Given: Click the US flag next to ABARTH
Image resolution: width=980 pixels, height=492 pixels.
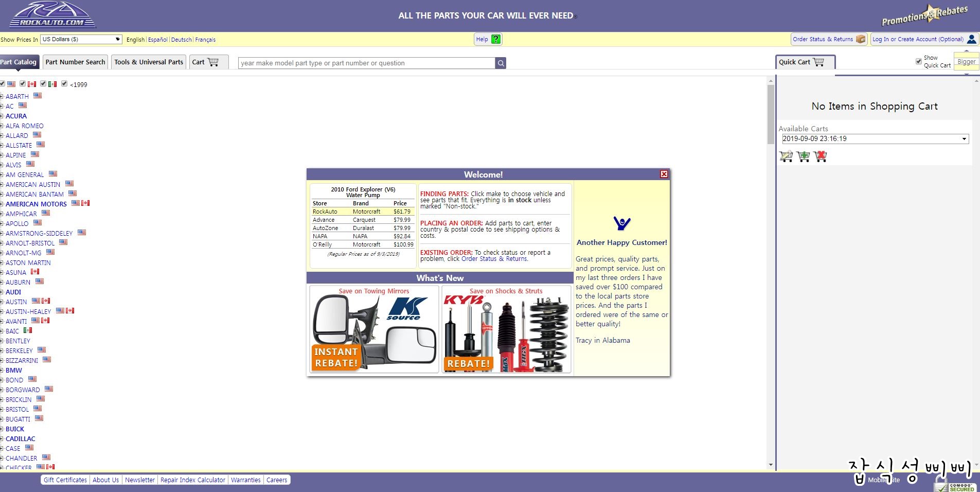Looking at the screenshot, I should click(38, 96).
